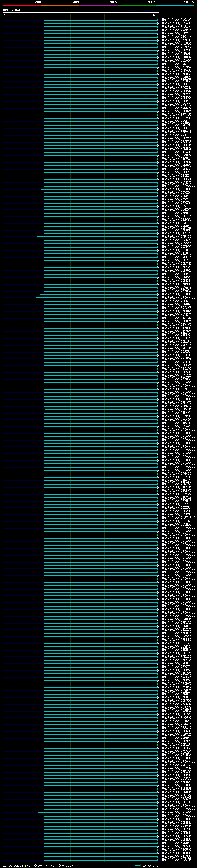
Task: Click the white query length bar
Action: (81, 12)
